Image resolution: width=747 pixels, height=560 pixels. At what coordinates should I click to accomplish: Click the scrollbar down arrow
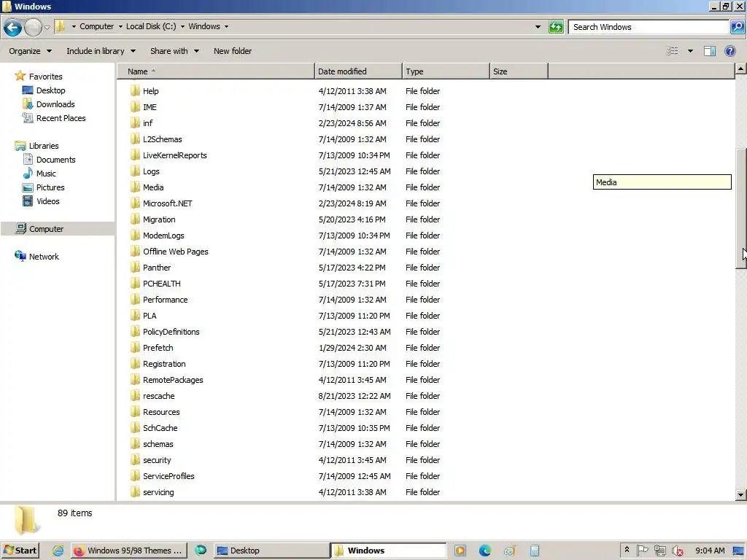pos(741,495)
